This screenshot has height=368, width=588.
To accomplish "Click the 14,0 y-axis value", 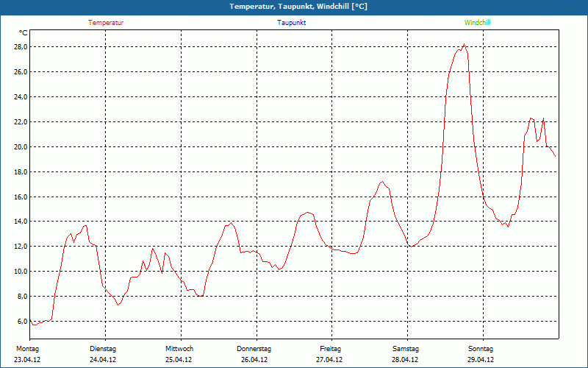I will pyautogui.click(x=20, y=222).
